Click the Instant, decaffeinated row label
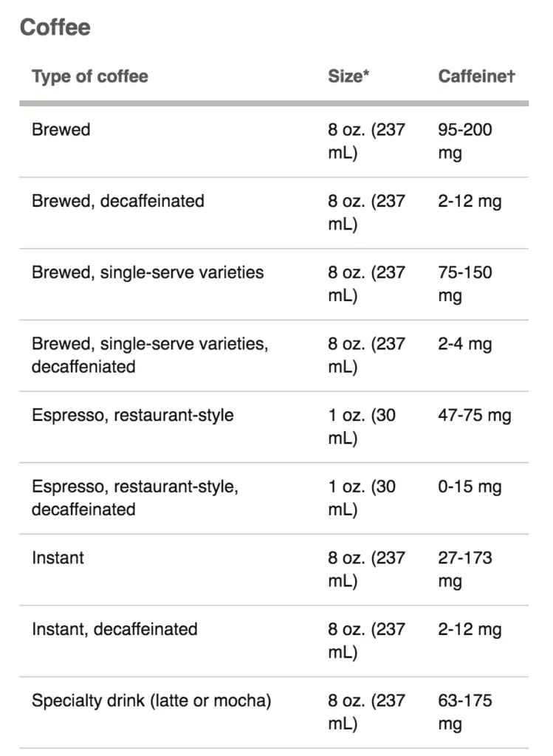 [x=114, y=629]
